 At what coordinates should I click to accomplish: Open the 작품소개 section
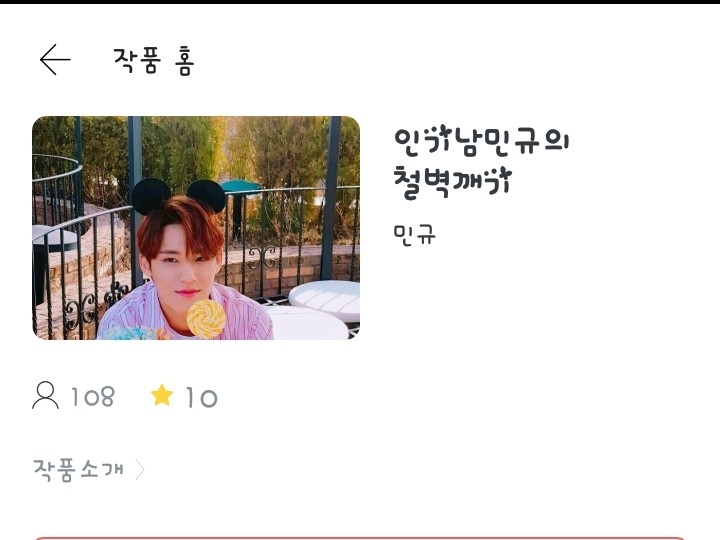79,470
